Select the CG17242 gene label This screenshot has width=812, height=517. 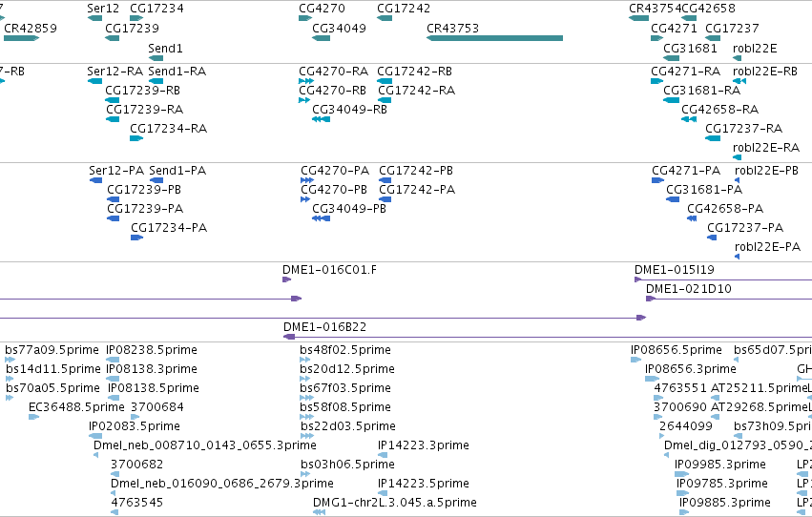404,9
